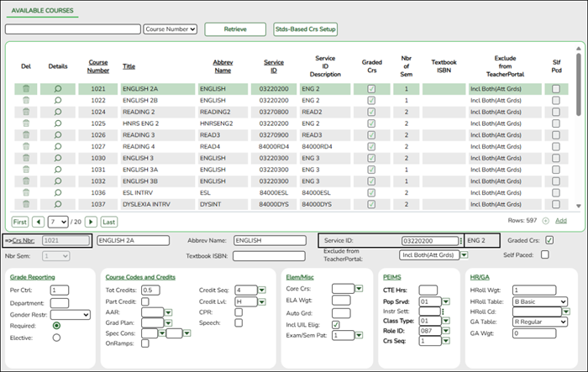Open details magnifier for course 1032
588x372 pixels.
point(58,181)
